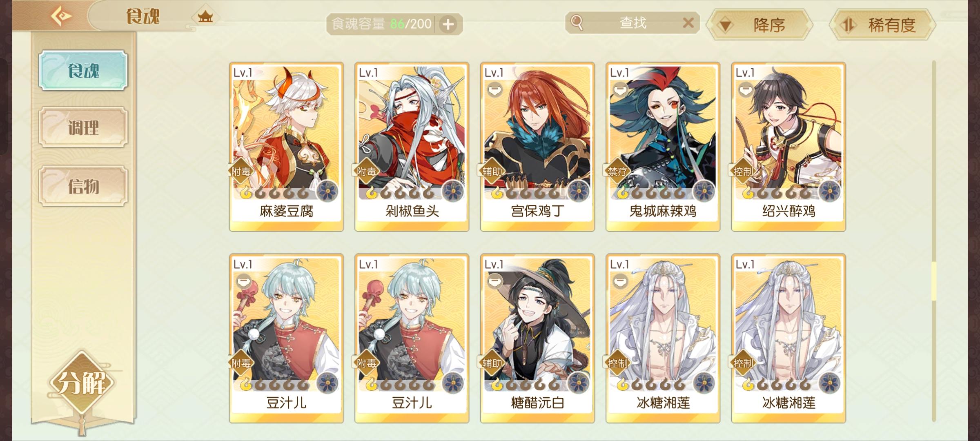
Task: Open the 稀有度 sort dropdown
Action: [x=882, y=25]
